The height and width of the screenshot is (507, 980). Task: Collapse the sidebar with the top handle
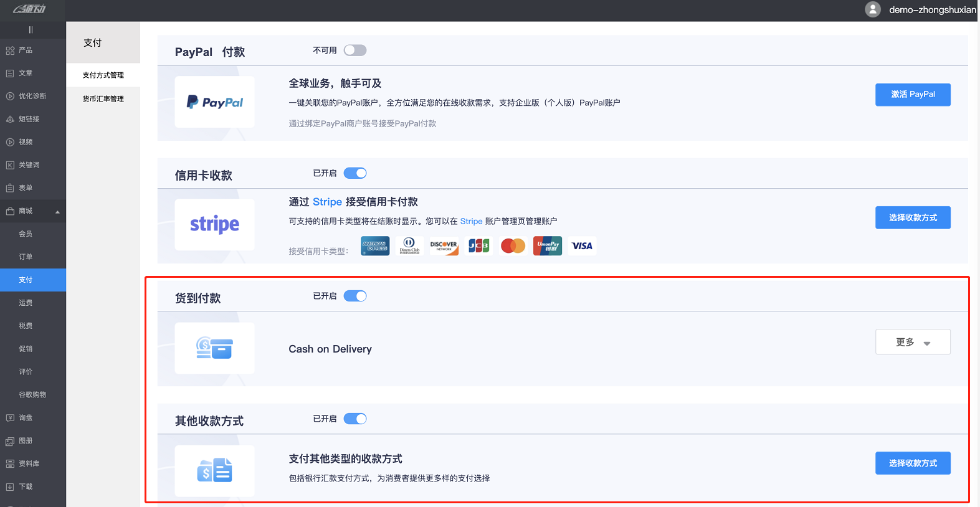pyautogui.click(x=31, y=30)
